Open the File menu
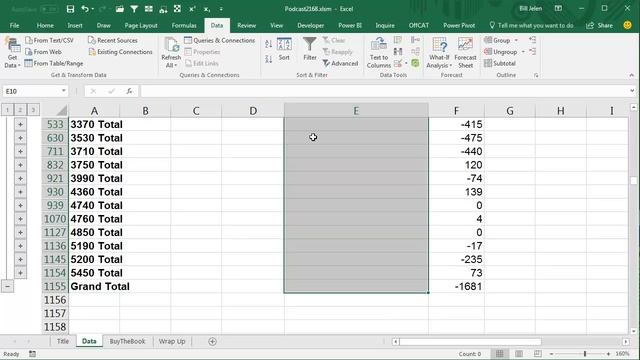Image resolution: width=640 pixels, height=360 pixels. pos(14,25)
